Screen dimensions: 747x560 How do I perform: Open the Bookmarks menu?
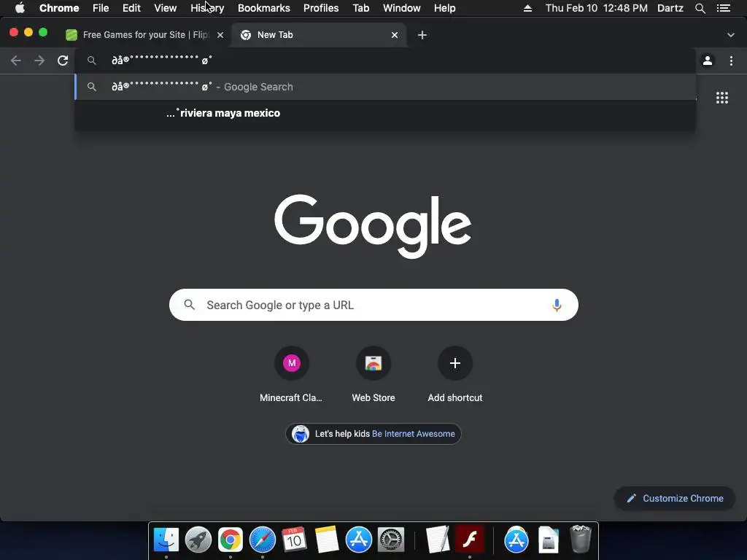263,8
